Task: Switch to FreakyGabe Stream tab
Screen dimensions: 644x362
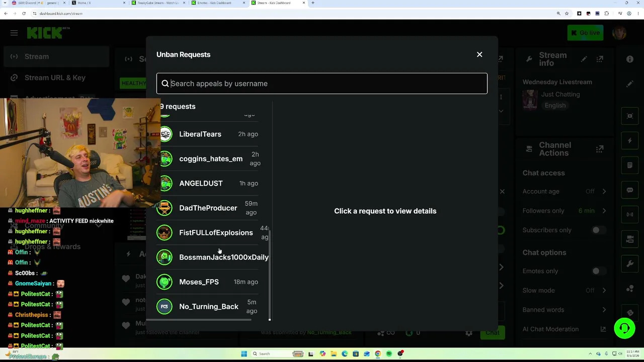Action: [x=158, y=3]
